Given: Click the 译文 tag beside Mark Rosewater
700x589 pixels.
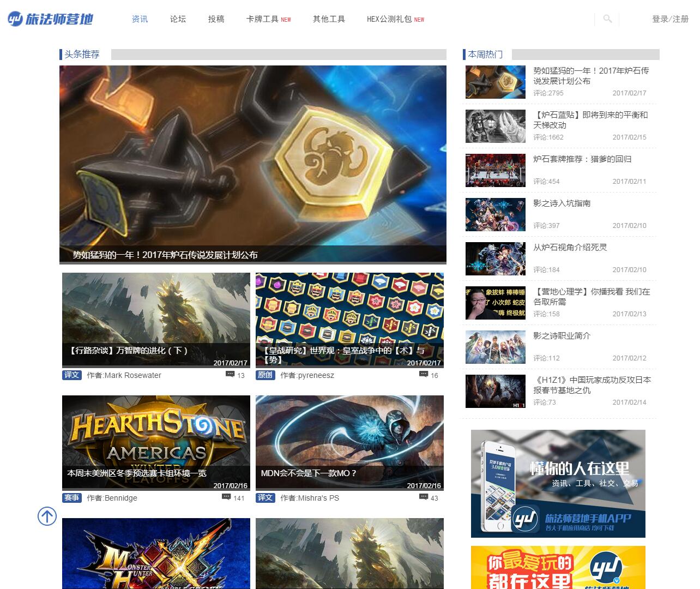Looking at the screenshot, I should tap(72, 375).
